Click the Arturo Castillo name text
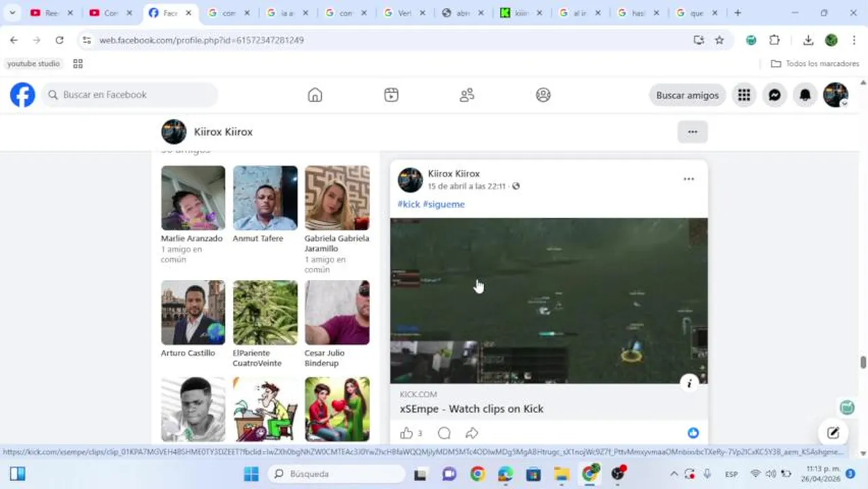Viewport: 868px width, 489px height. click(188, 353)
